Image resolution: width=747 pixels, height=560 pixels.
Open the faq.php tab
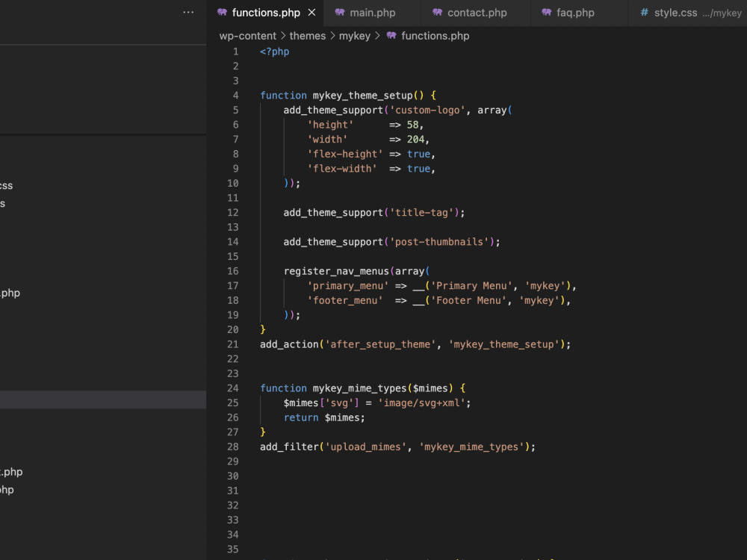click(x=575, y=13)
